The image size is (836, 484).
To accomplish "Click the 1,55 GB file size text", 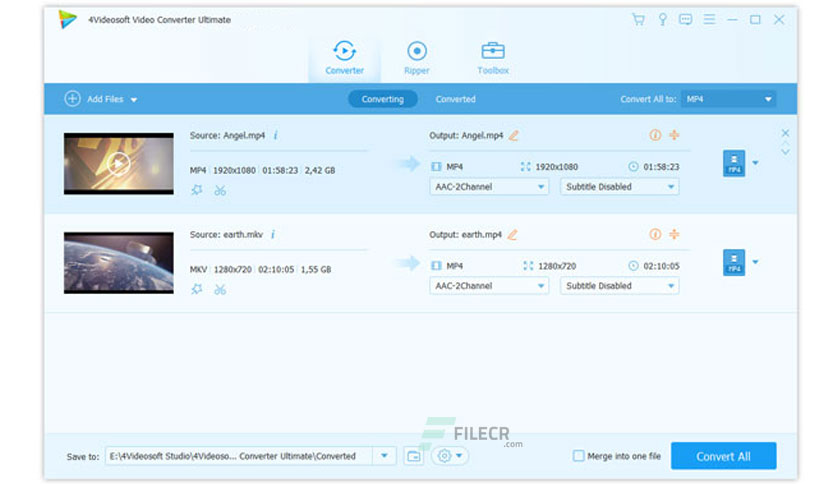I will [x=316, y=270].
